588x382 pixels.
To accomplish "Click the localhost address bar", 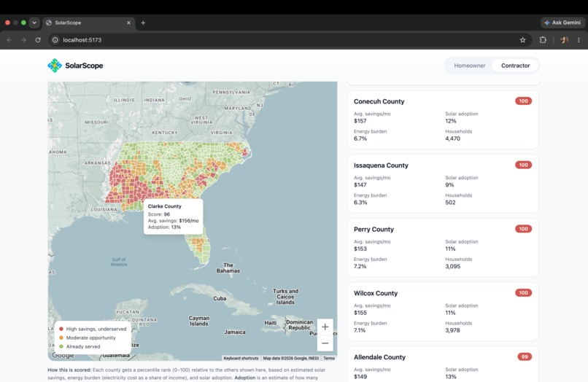I will [x=289, y=40].
